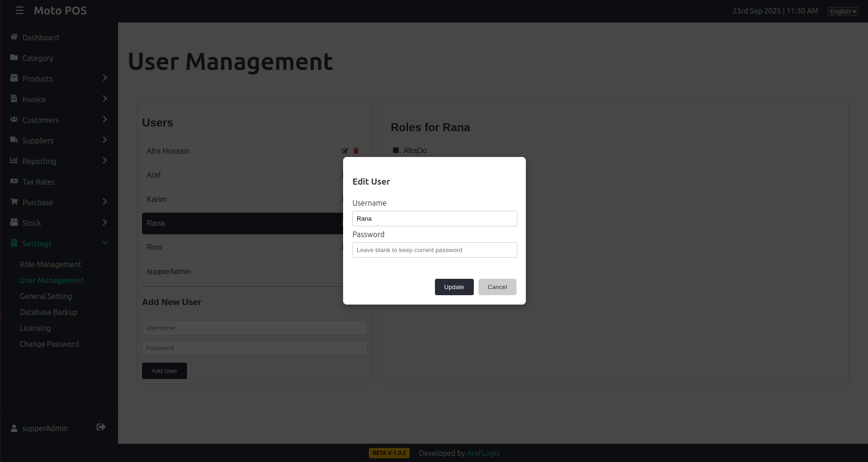
Task: Click the logout icon next to supperAdmin
Action: 101,427
